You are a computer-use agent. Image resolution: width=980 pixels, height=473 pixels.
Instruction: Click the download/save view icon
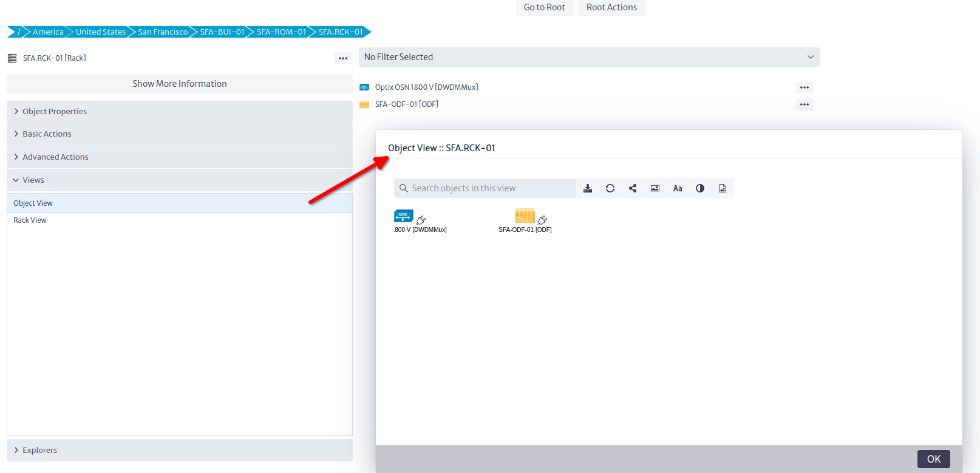click(x=588, y=188)
